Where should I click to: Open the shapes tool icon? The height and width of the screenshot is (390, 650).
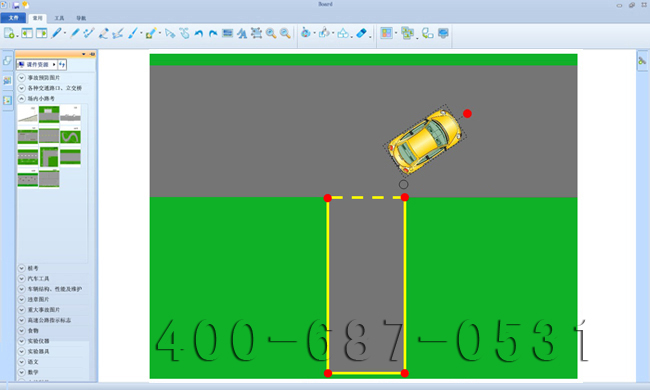tap(343, 33)
